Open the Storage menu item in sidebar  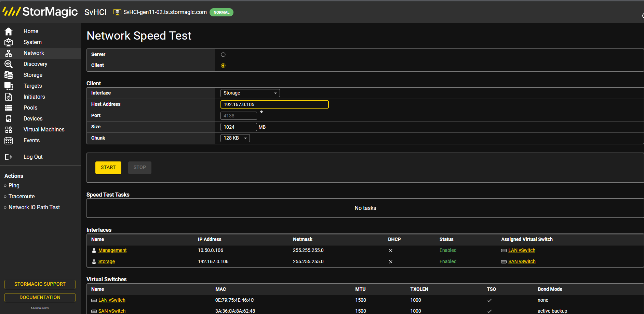click(x=33, y=75)
